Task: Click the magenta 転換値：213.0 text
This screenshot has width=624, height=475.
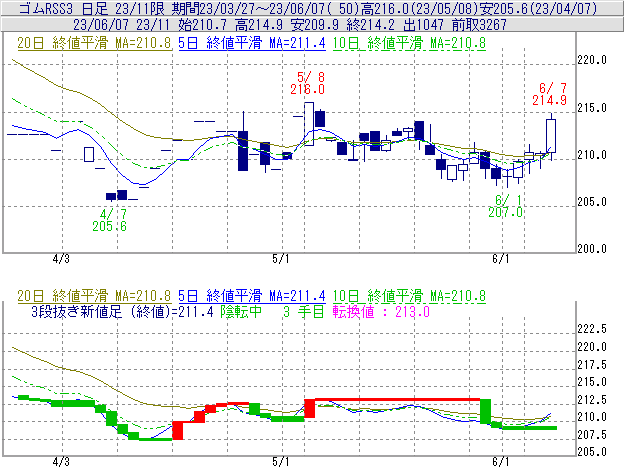Action: point(381,311)
